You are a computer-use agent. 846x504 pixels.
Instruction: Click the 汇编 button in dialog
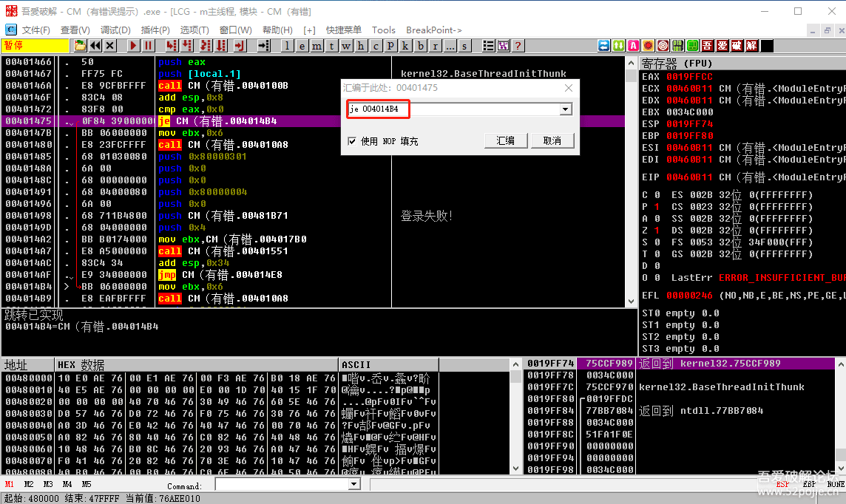click(x=506, y=140)
